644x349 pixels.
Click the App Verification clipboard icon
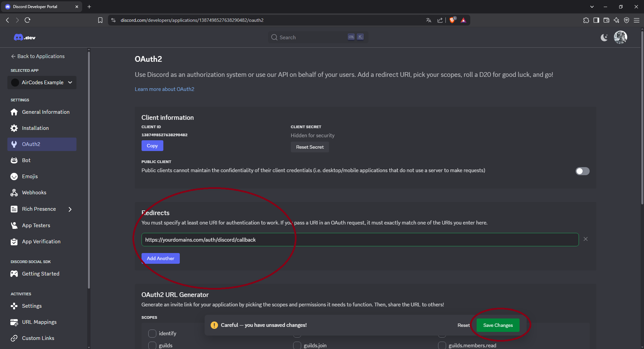pos(14,242)
